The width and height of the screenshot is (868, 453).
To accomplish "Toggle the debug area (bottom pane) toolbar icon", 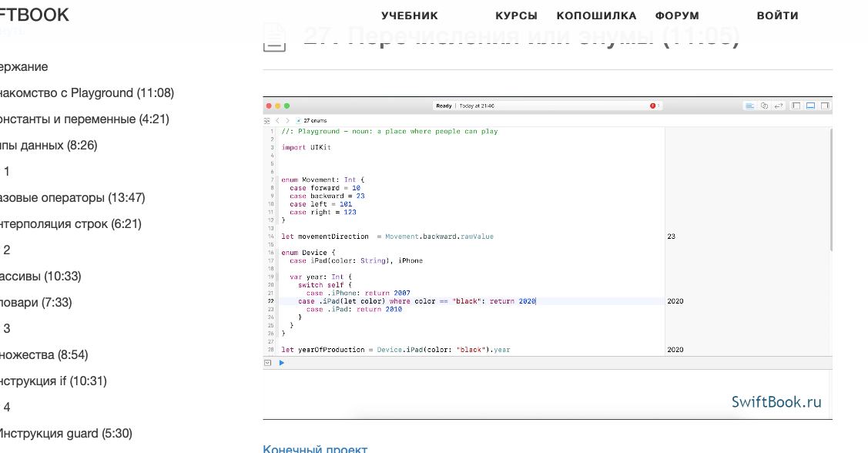I will 810,106.
